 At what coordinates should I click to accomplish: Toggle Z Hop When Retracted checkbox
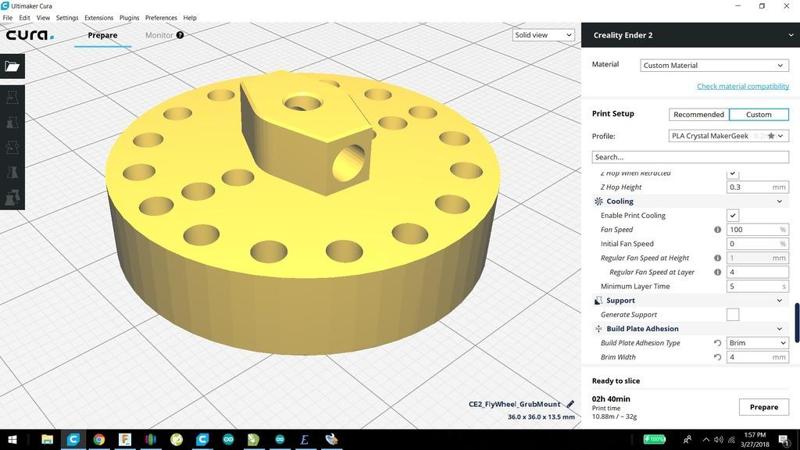pyautogui.click(x=733, y=173)
